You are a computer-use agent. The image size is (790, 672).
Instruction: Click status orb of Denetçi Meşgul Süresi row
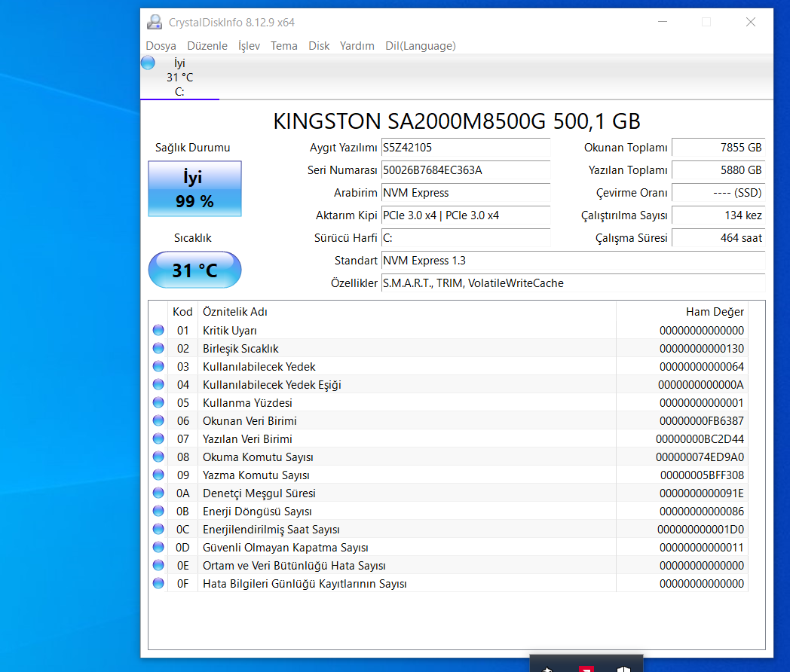[x=158, y=493]
